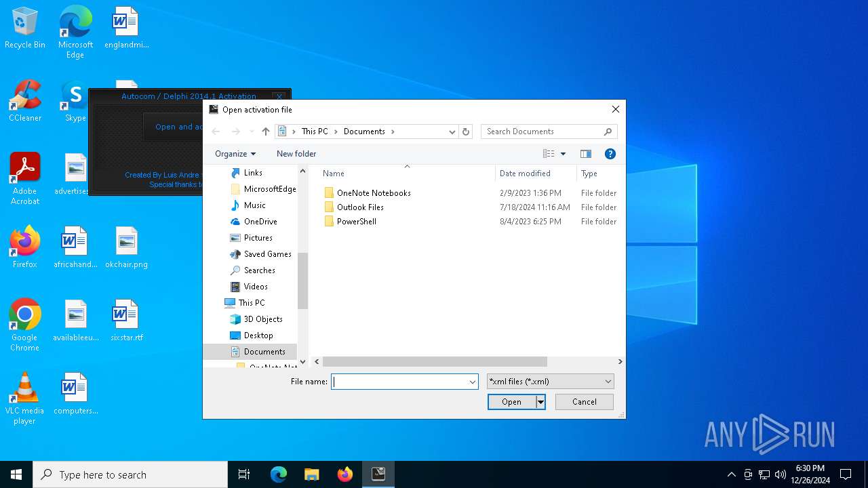
Task: Launch Microsoft Edge from desktop shortcut
Action: 75,32
